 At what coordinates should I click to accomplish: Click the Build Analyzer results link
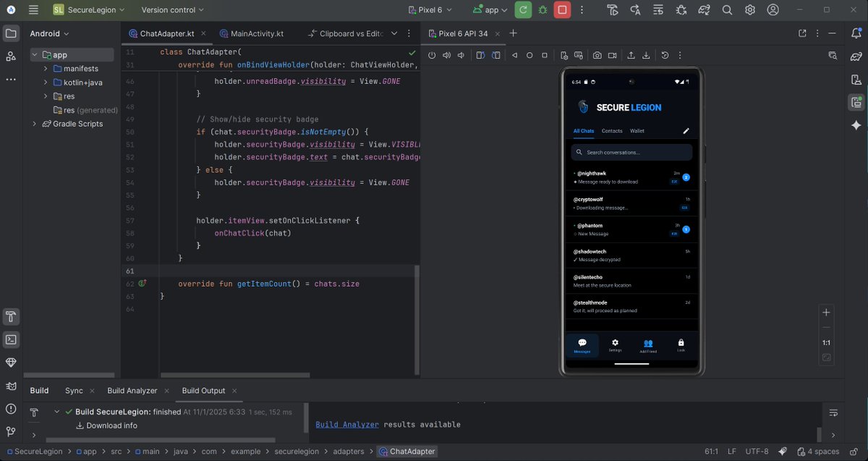coord(347,425)
